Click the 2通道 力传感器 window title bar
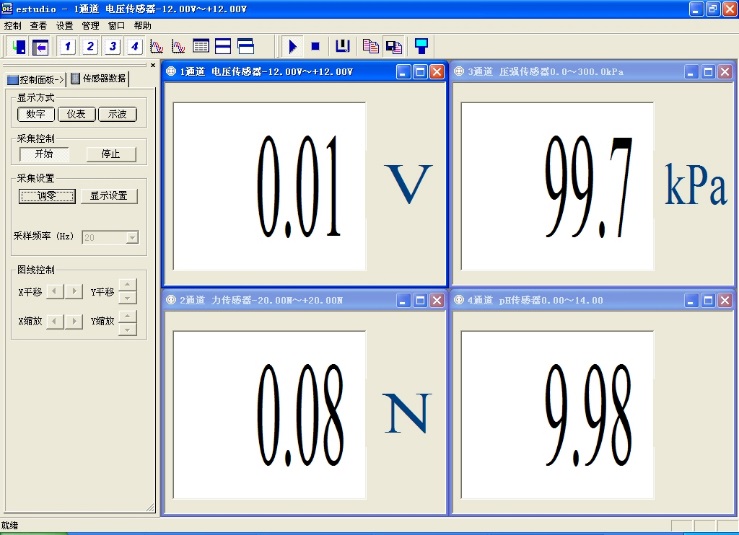 click(280, 300)
